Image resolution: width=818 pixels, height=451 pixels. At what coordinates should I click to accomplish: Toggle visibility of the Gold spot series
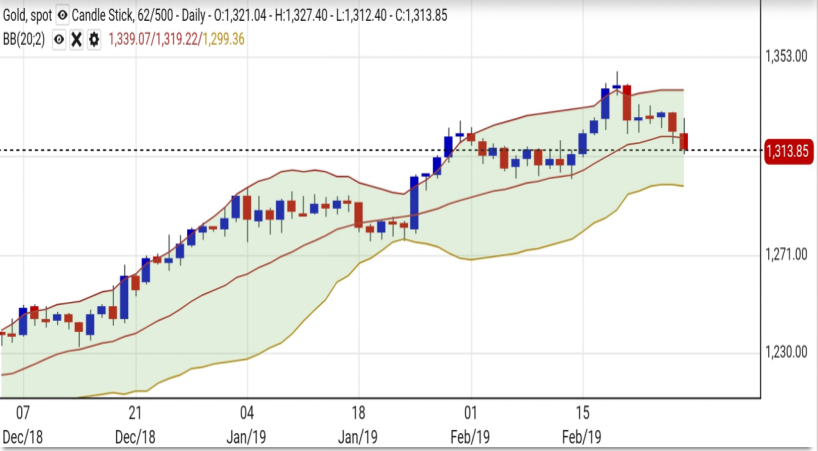coord(64,16)
